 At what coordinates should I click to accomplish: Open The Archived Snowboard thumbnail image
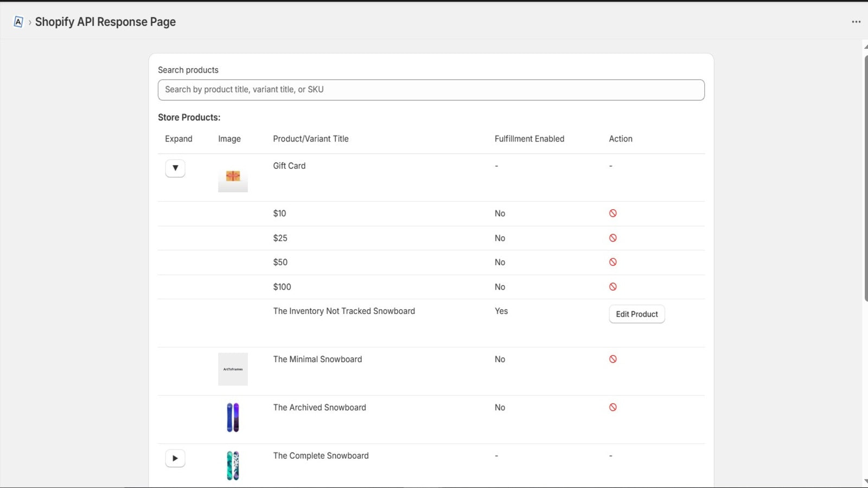tap(233, 418)
